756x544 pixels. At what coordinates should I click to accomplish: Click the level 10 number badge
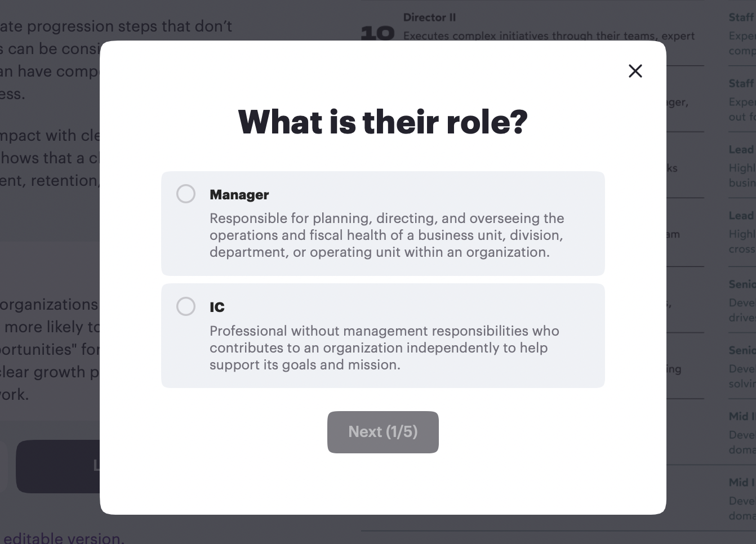(x=377, y=33)
